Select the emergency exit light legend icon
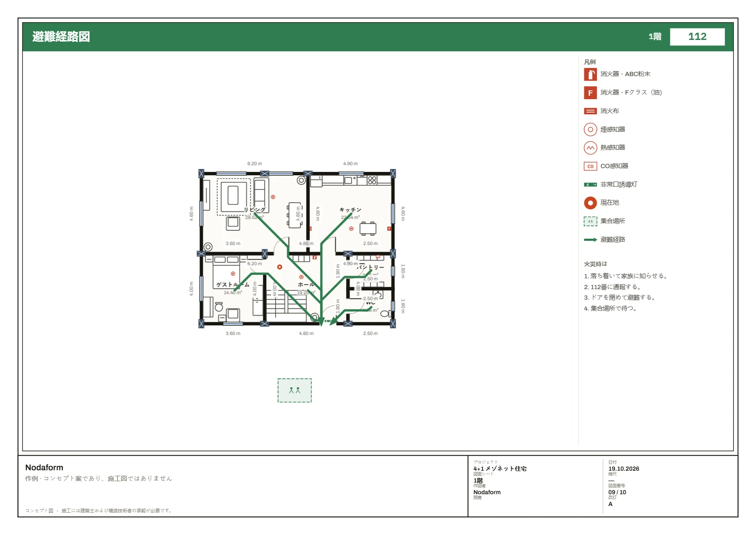The image size is (756, 535). (590, 184)
